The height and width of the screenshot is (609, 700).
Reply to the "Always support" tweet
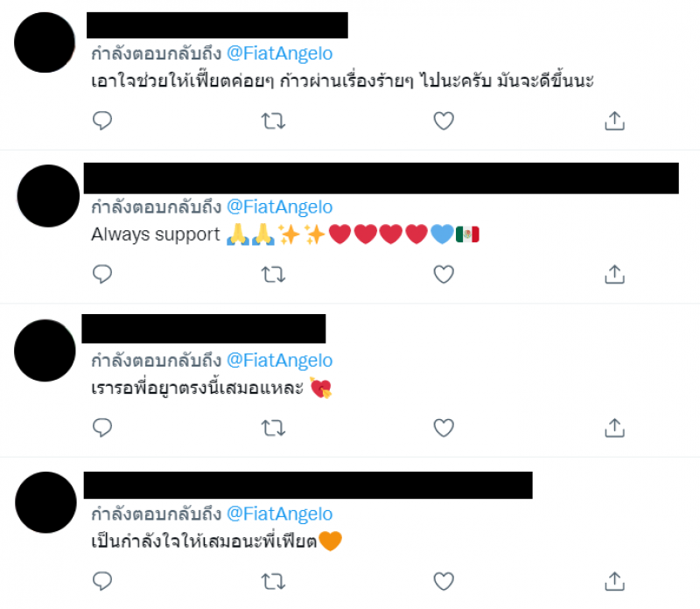coord(102,274)
